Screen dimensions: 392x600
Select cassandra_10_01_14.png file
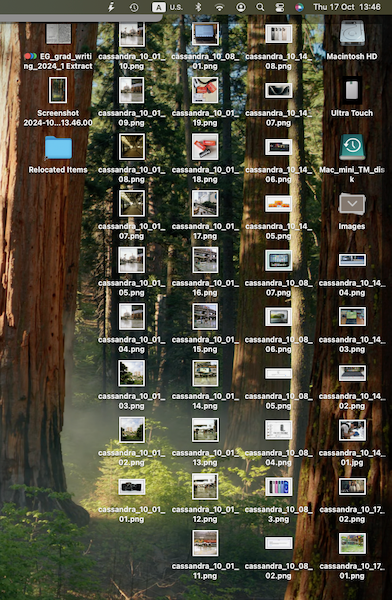[205, 373]
